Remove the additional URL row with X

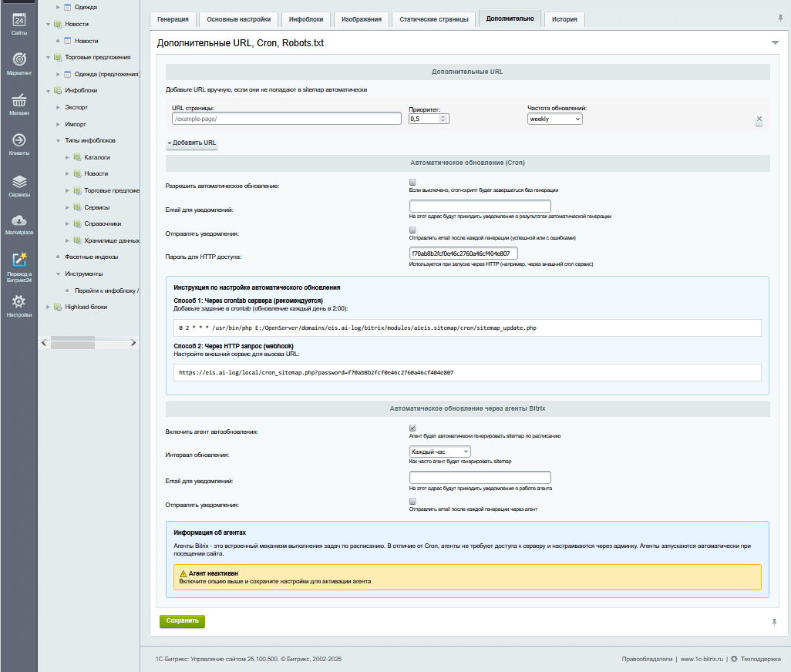759,119
